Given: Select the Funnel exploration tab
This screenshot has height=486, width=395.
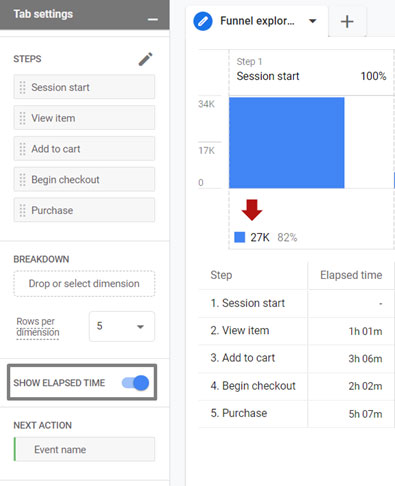Looking at the screenshot, I should pos(257,21).
